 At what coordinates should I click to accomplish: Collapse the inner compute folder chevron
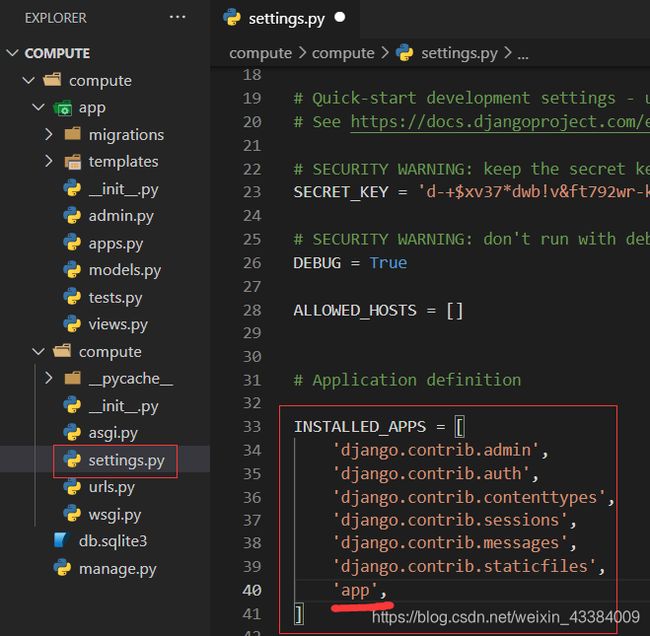38,352
